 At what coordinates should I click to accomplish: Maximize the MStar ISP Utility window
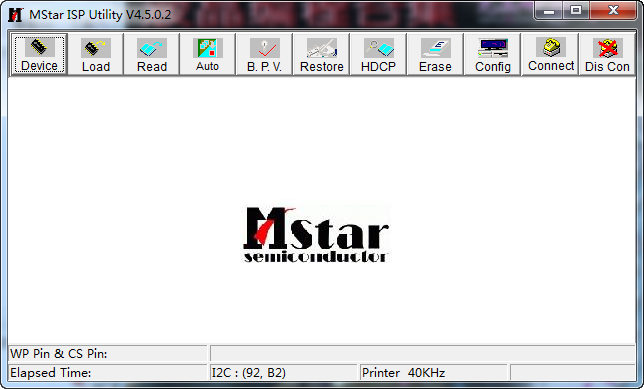pyautogui.click(x=576, y=10)
